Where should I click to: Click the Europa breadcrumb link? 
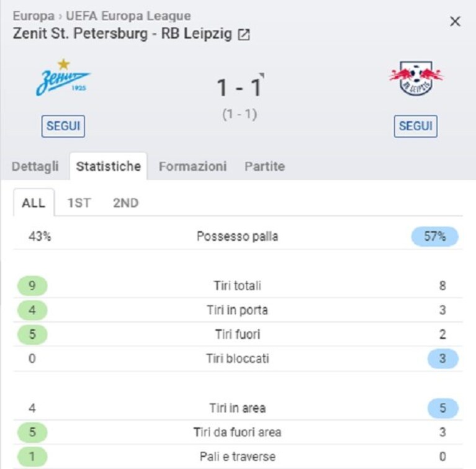pyautogui.click(x=34, y=16)
